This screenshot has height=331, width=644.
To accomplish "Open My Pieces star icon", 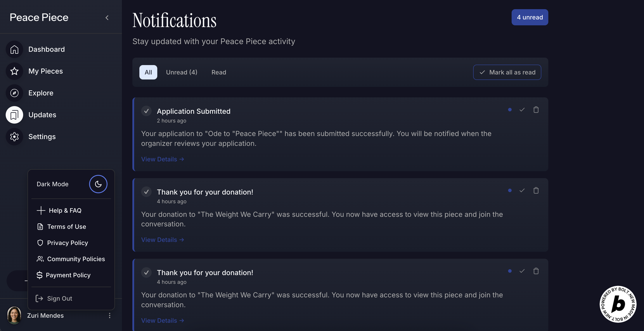I will pyautogui.click(x=14, y=71).
